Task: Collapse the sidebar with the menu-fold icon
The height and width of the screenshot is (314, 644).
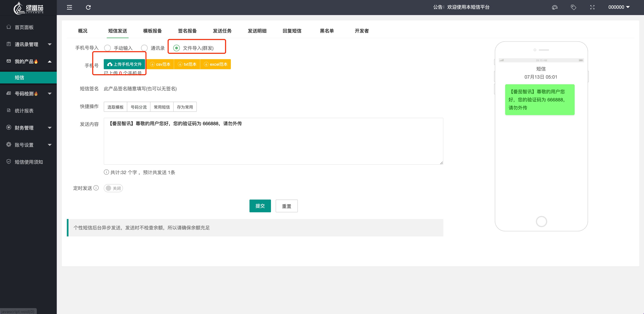Action: click(x=70, y=7)
